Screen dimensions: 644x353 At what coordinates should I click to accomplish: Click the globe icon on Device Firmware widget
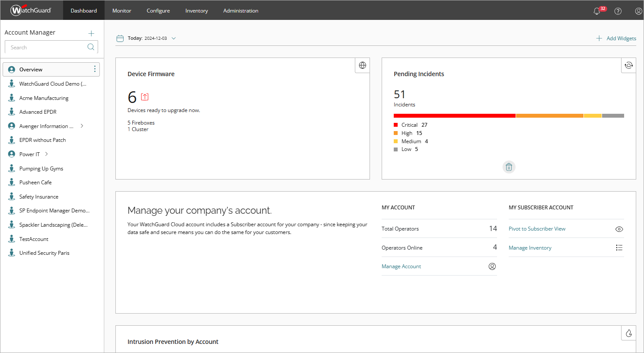coord(362,65)
